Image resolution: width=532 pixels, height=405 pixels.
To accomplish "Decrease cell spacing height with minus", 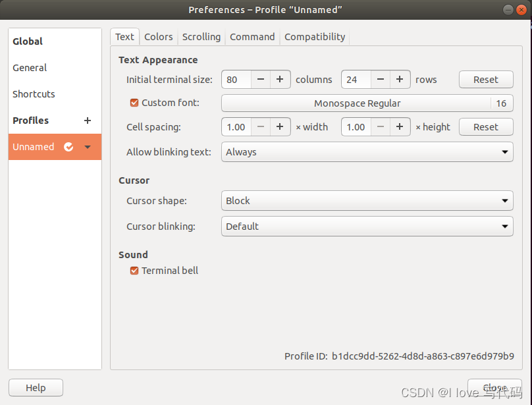I will click(381, 127).
